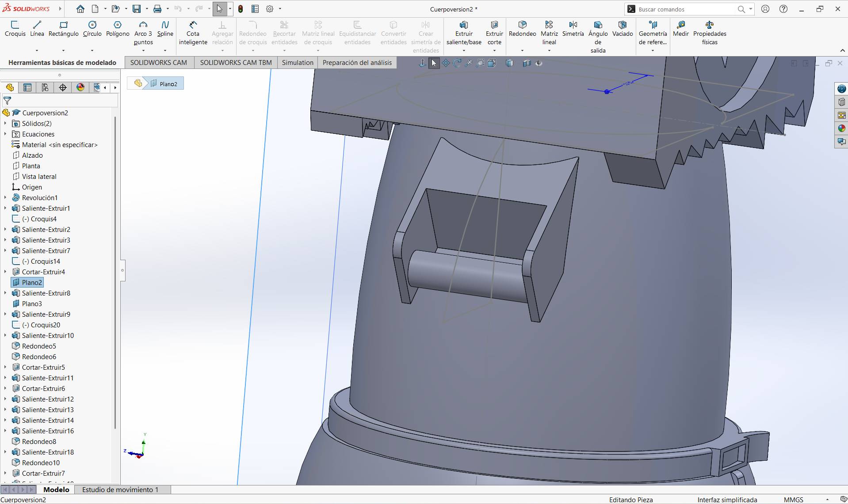Open the Redondeo dropdown arrow

(522, 50)
